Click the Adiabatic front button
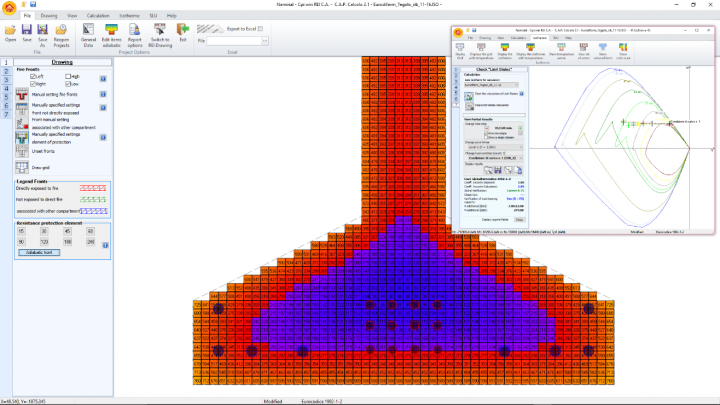This screenshot has width=720, height=405. coord(38,252)
